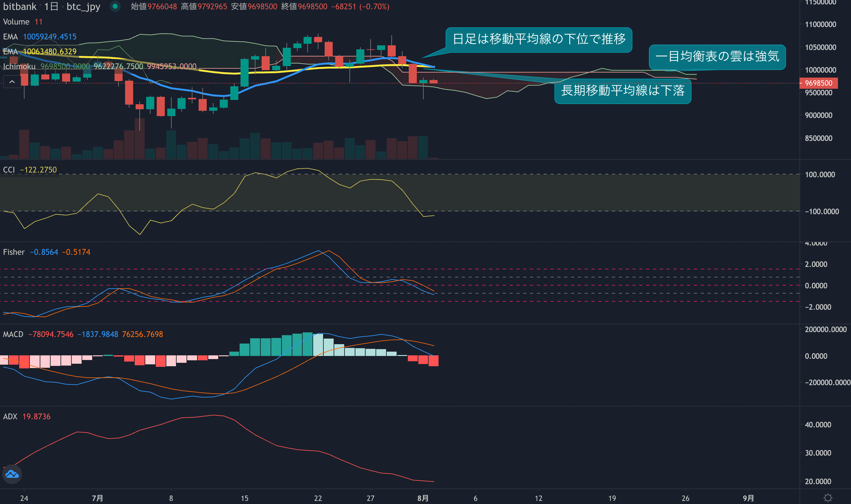This screenshot has height=504, width=851.
Task: Select the 長期移動平均線は下落 callout
Action: pyautogui.click(x=623, y=91)
